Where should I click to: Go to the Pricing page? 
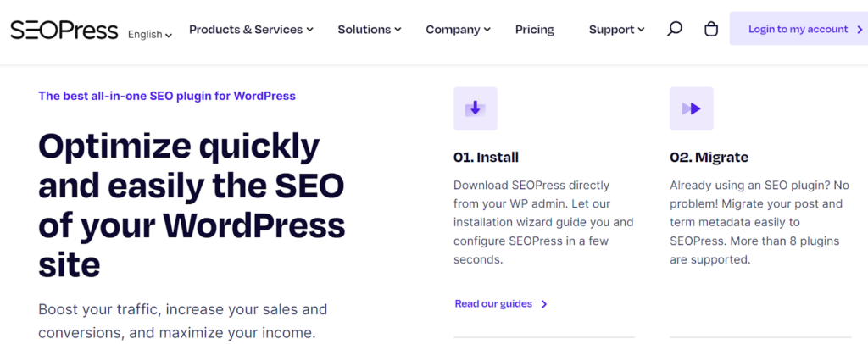(534, 30)
